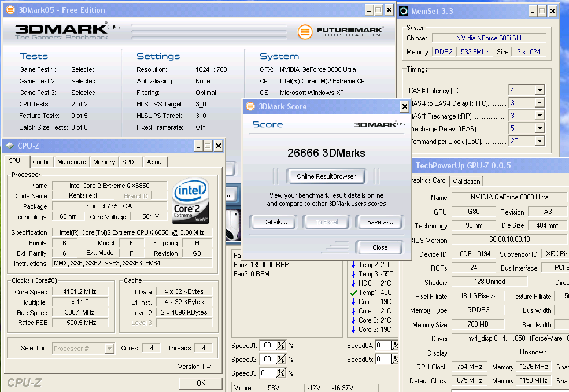Click the Speed02 percent stepper icon
569x392 pixels.
tap(281, 360)
